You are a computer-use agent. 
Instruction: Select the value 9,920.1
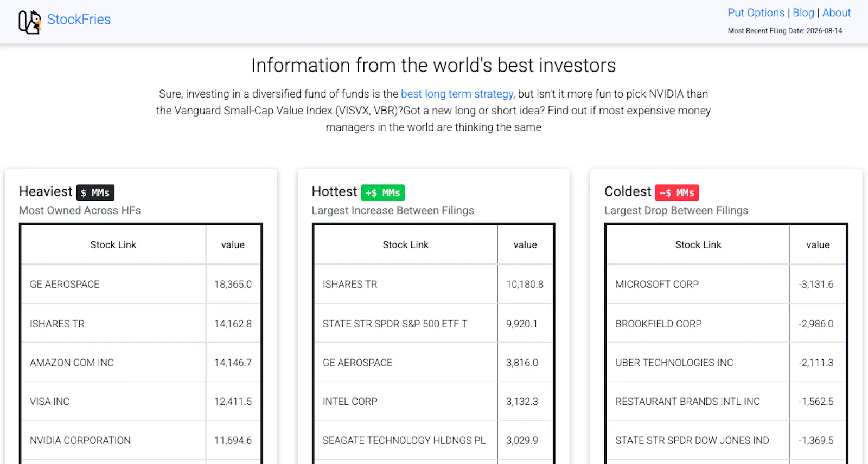(522, 324)
